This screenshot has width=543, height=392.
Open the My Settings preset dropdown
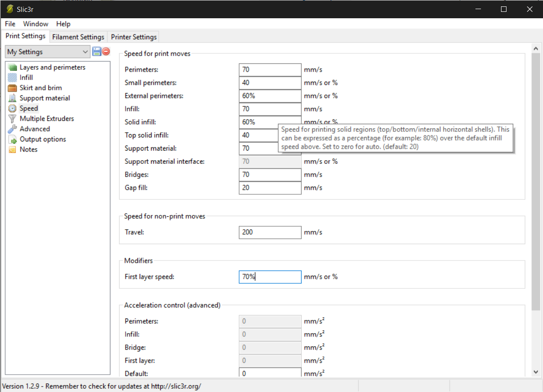pos(48,52)
